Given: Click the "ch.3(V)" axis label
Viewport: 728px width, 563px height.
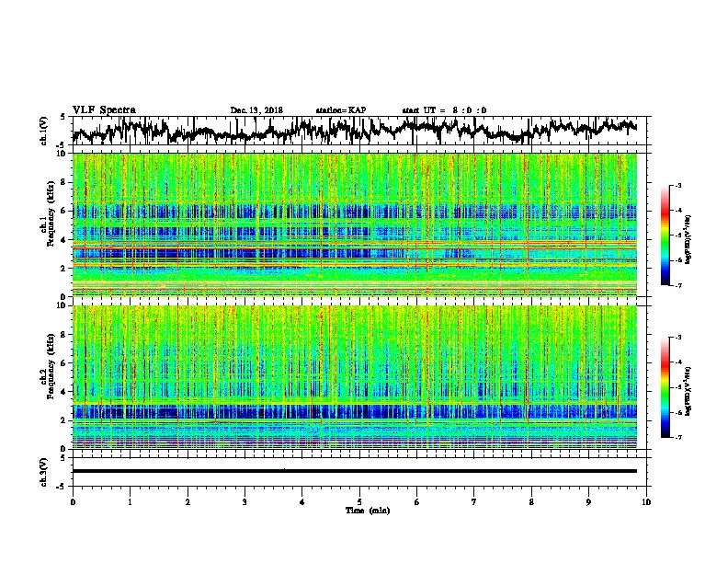Looking at the screenshot, I should [44, 472].
